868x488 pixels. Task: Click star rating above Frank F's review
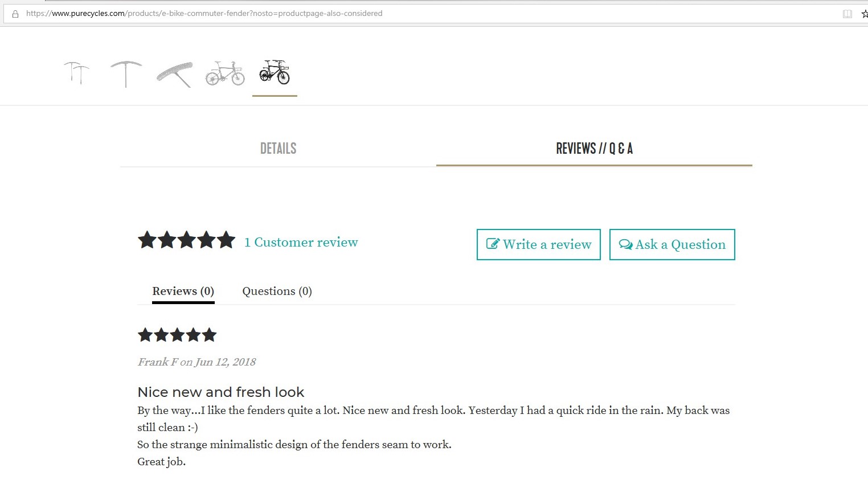point(177,335)
